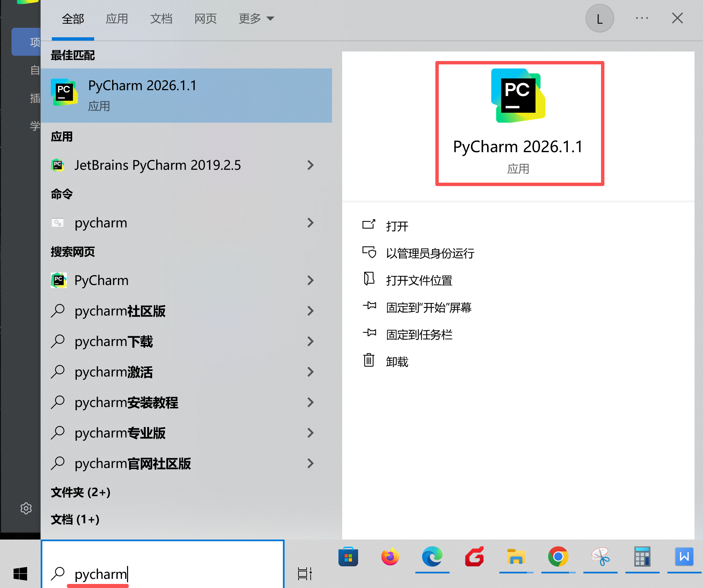703x588 pixels.
Task: Click the JetBrains PyCharm 2019.2.5 result text
Action: coord(158,165)
